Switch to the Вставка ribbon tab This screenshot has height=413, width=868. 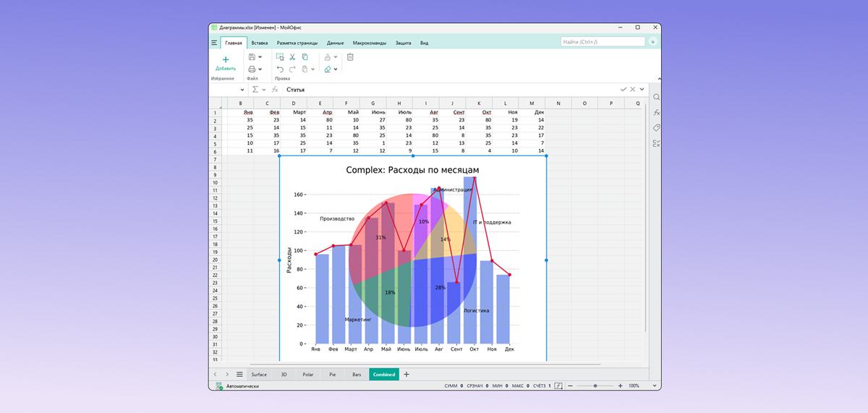point(260,43)
